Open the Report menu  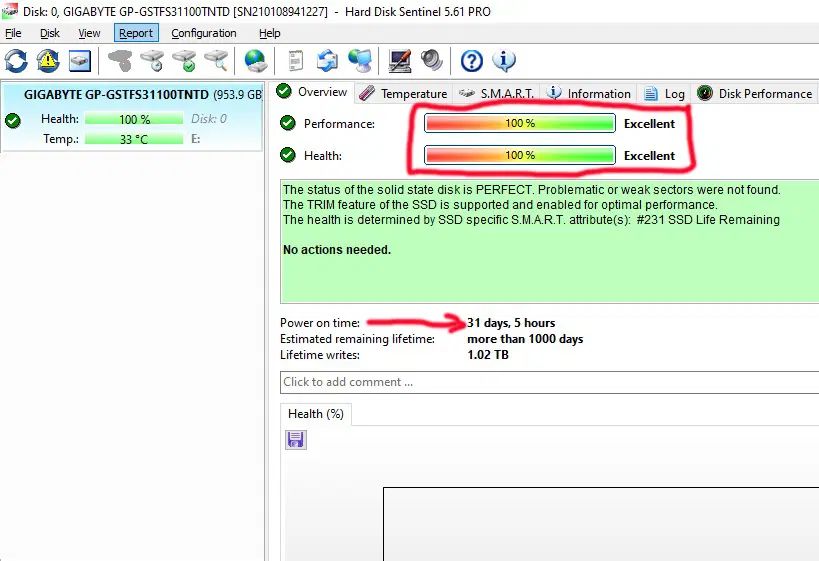136,33
